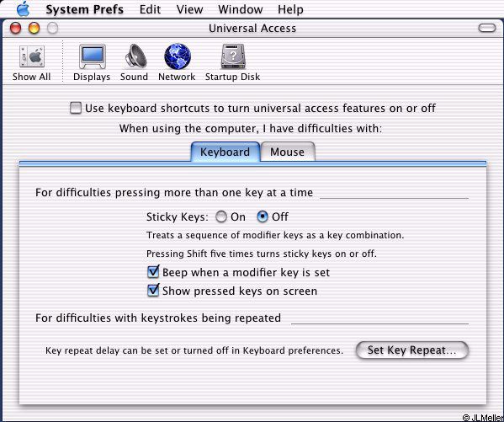Image resolution: width=504 pixels, height=422 pixels.
Task: Uncheck Show pressed keys on screen
Action: [x=153, y=291]
